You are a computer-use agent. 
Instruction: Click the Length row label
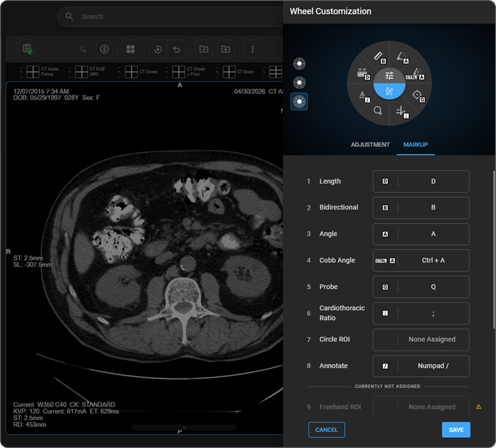click(x=330, y=181)
